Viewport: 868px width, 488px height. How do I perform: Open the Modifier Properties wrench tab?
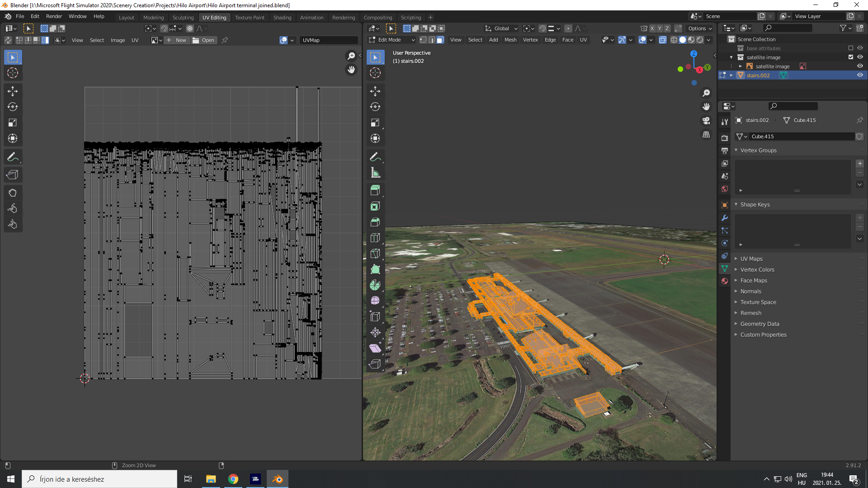coord(725,218)
